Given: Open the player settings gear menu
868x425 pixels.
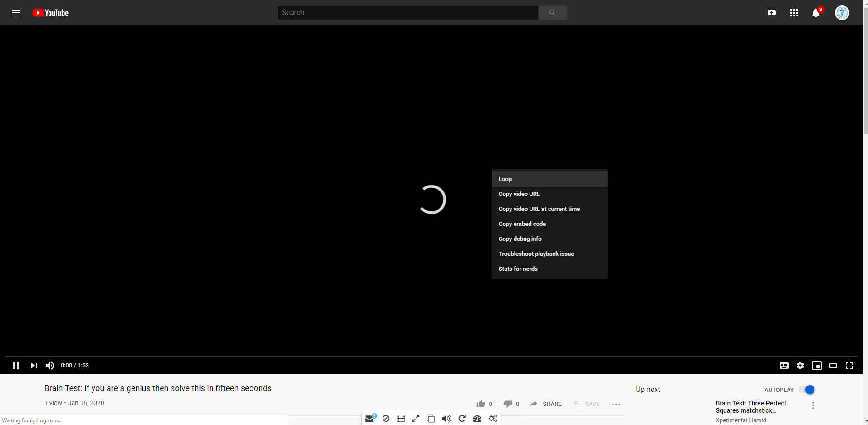Looking at the screenshot, I should click(800, 366).
